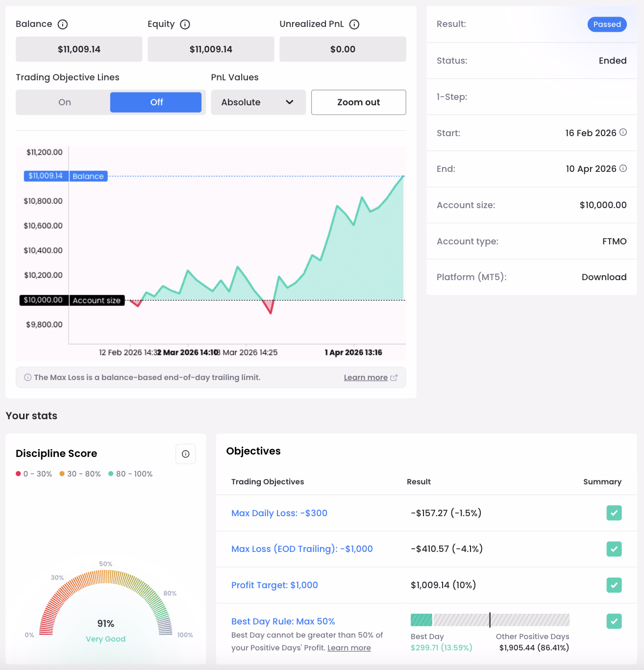Click the Unrealized PnL $0.00 value

click(x=343, y=49)
